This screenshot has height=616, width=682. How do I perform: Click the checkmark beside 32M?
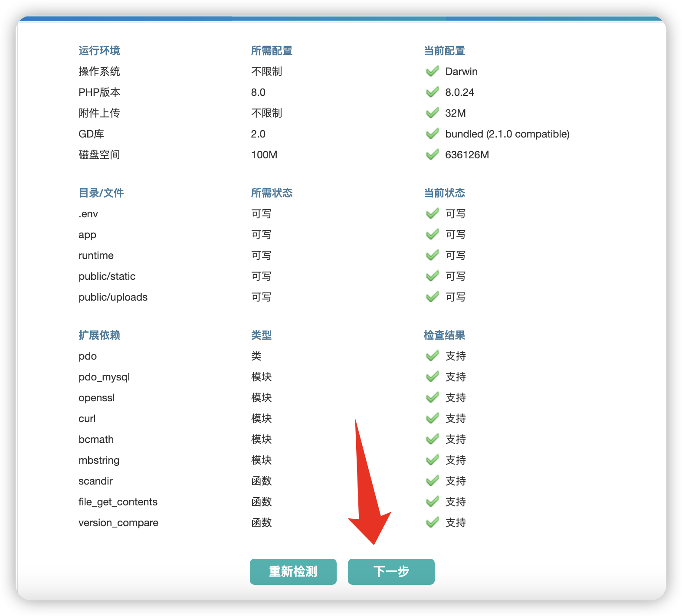click(x=432, y=113)
